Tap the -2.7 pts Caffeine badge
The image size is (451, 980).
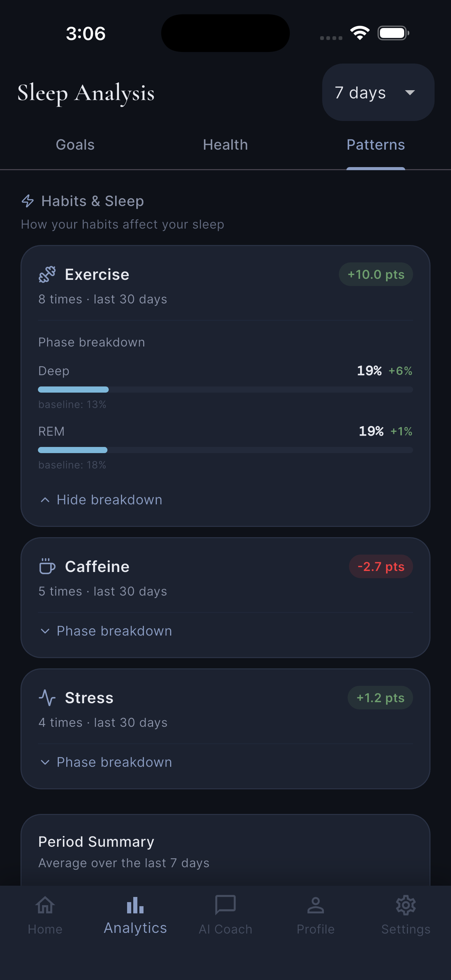pyautogui.click(x=381, y=567)
